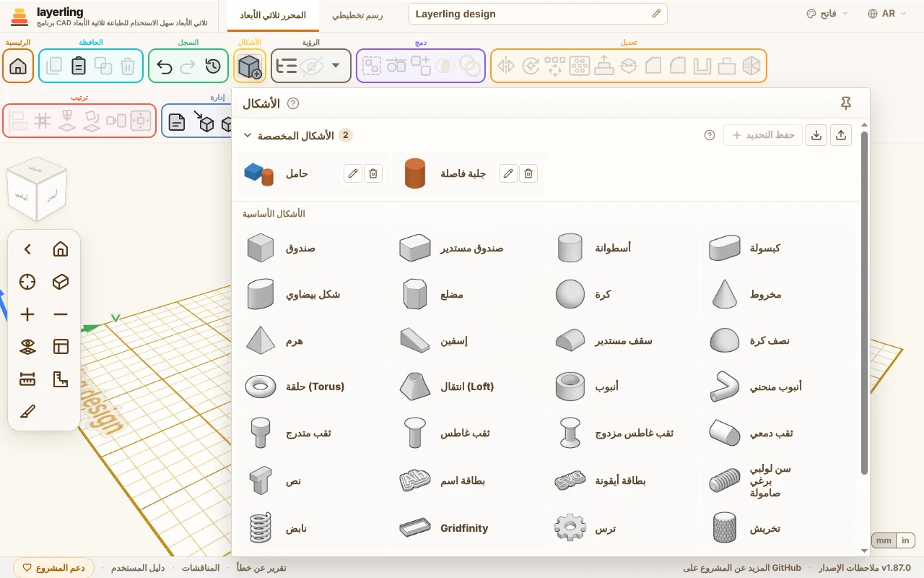
Task: Edit the حامل custom shape
Action: pos(352,173)
